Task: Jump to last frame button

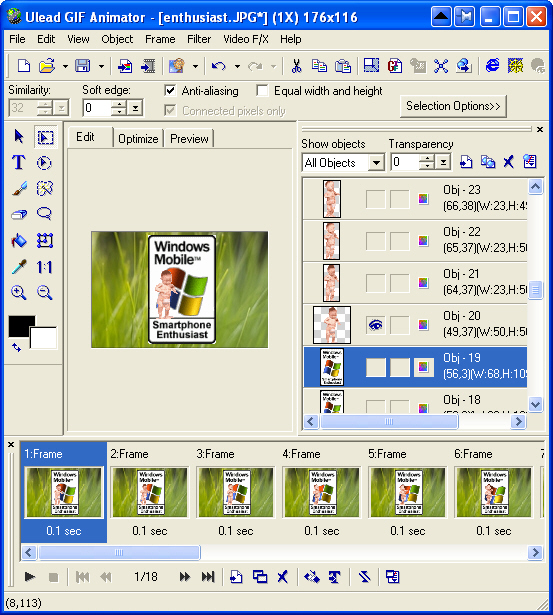Action: pyautogui.click(x=208, y=577)
